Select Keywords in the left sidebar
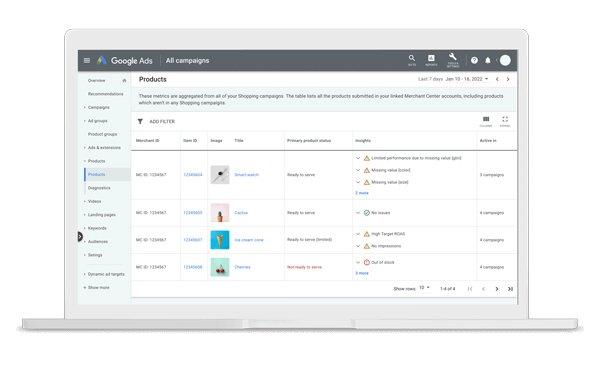 pyautogui.click(x=97, y=228)
